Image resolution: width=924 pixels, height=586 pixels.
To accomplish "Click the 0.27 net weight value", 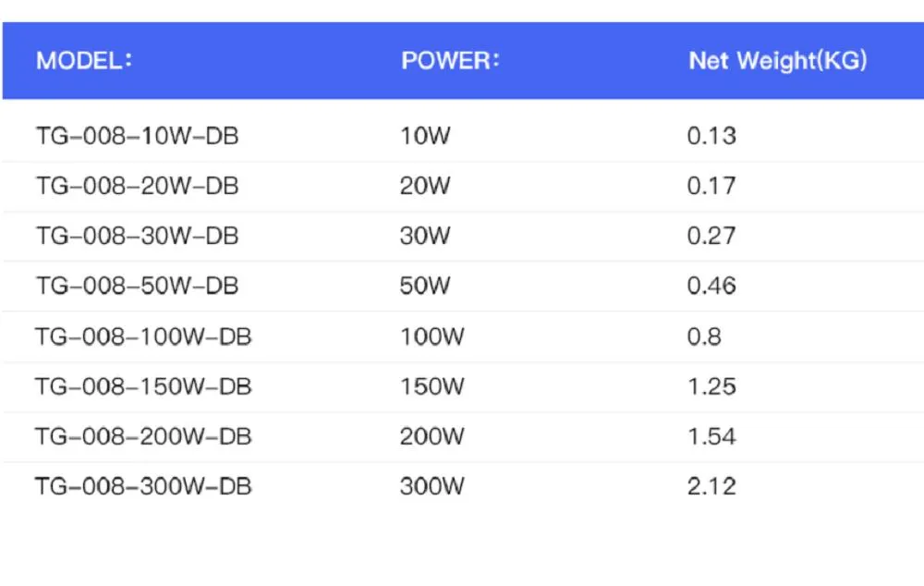I will pos(711,237).
